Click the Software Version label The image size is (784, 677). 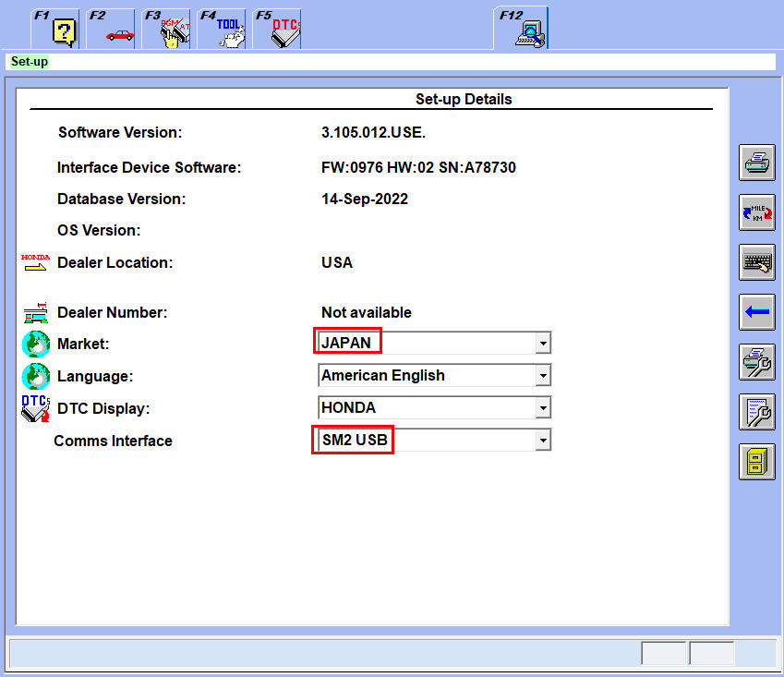click(120, 132)
